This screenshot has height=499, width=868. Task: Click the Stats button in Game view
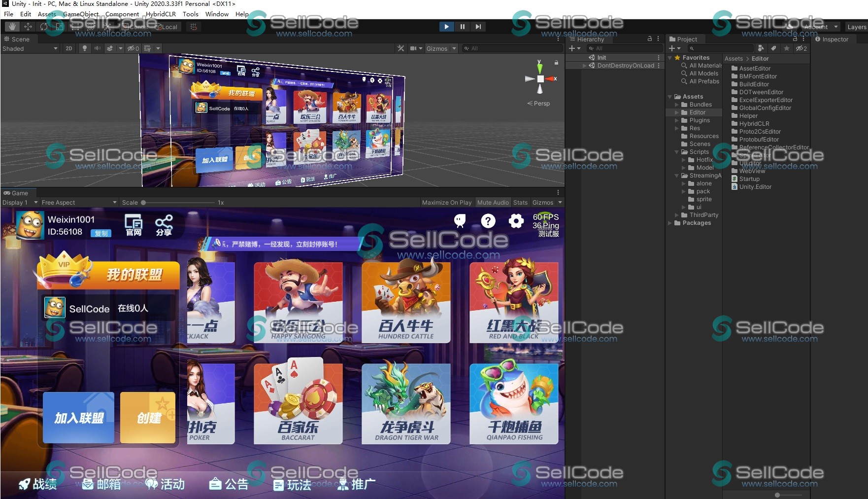point(520,203)
